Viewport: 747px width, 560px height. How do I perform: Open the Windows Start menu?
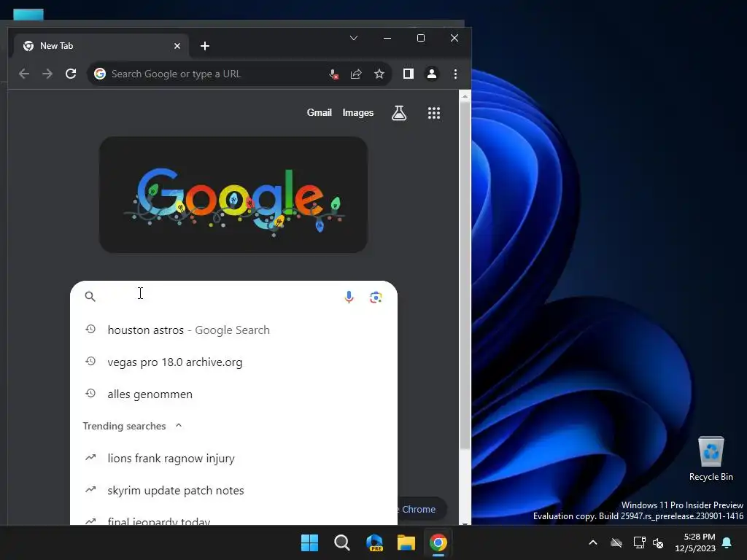(309, 542)
